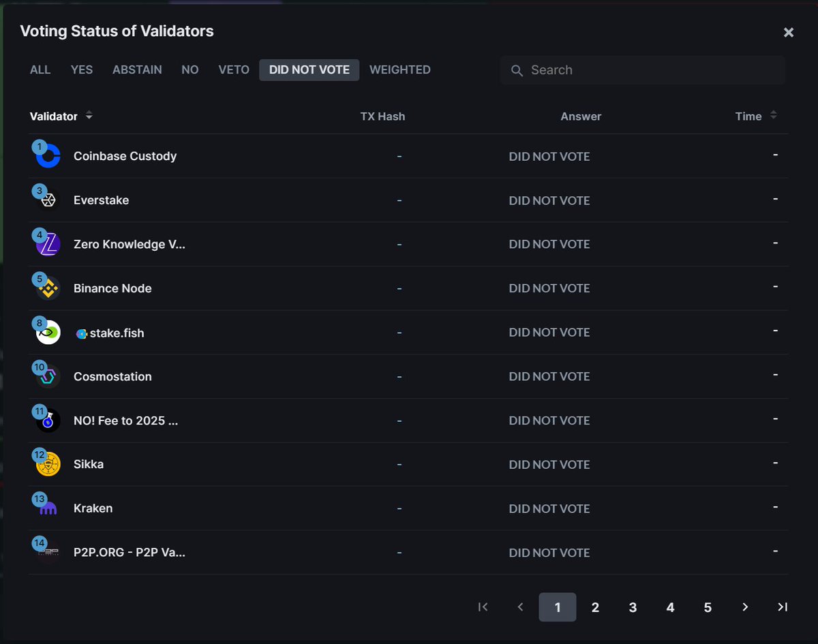Click the Voting Status of Validators title
The width and height of the screenshot is (818, 644).
point(117,31)
